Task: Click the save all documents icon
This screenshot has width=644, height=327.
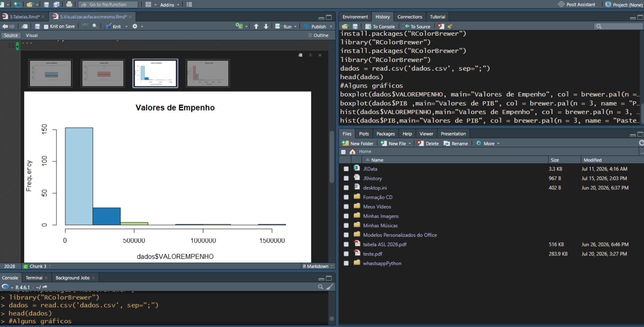Action: pyautogui.click(x=56, y=4)
